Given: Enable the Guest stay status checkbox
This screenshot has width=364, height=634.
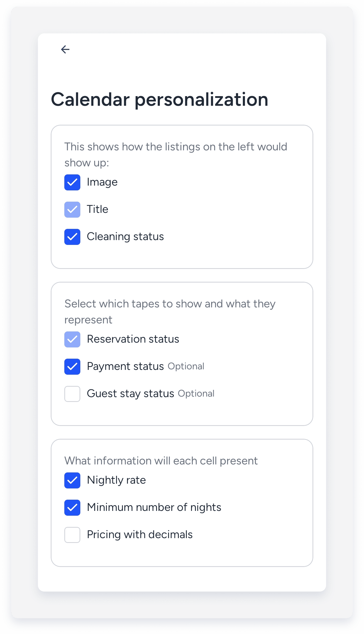Looking at the screenshot, I should [72, 394].
